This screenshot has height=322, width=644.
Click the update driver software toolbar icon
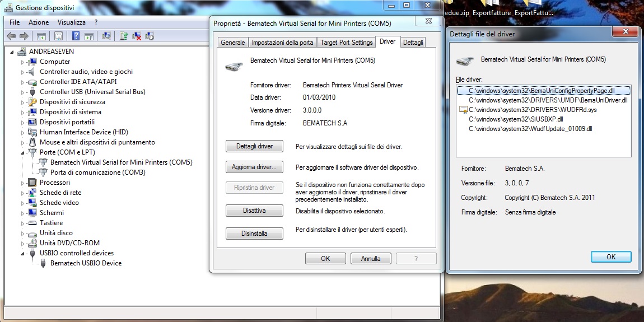[x=124, y=36]
